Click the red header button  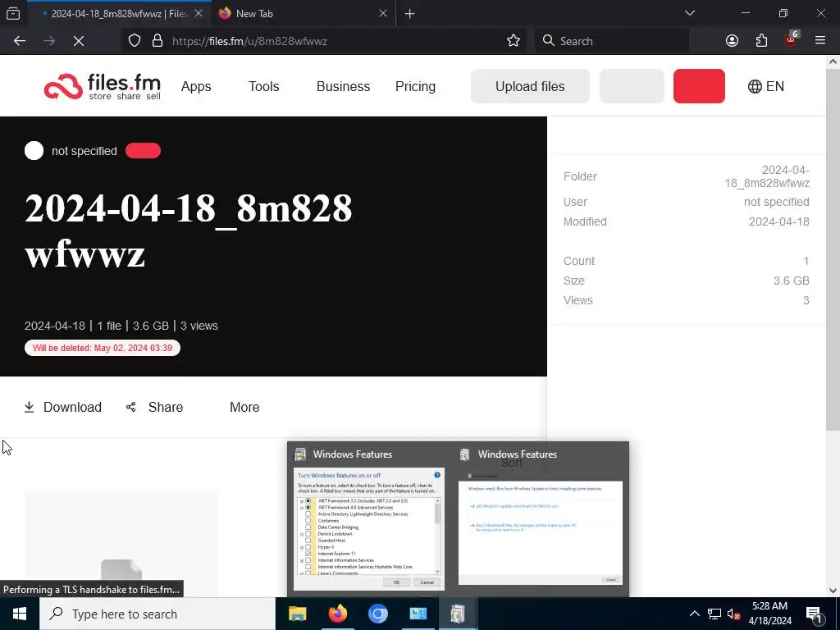coord(699,86)
